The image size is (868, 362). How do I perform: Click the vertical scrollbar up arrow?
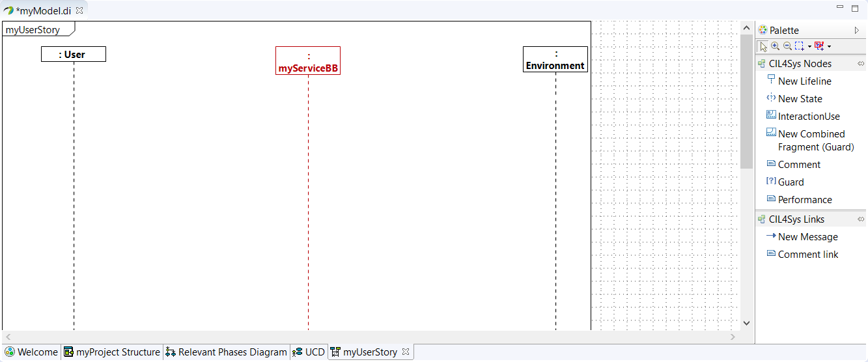click(746, 27)
